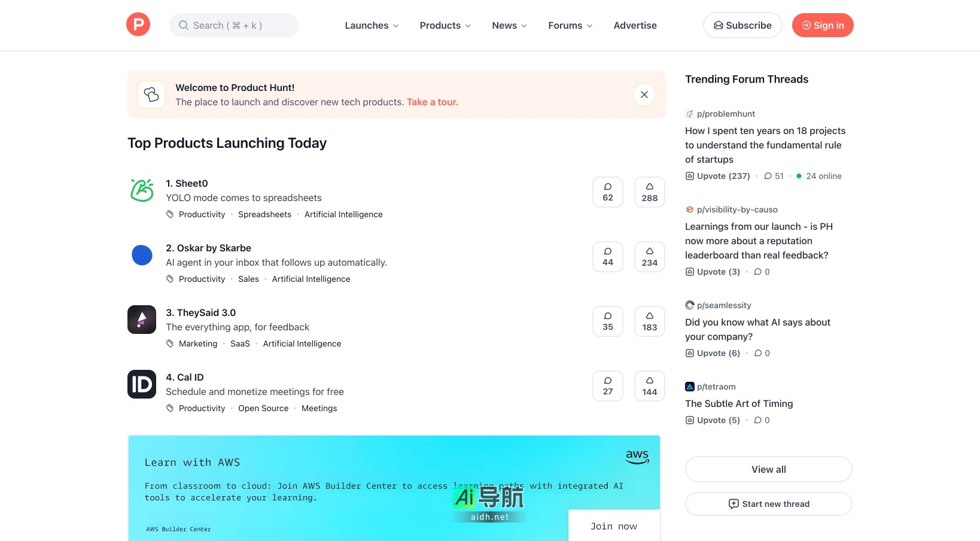The height and width of the screenshot is (541, 980).
Task: Upvote Sheet0 with 288 votes
Action: pyautogui.click(x=649, y=192)
